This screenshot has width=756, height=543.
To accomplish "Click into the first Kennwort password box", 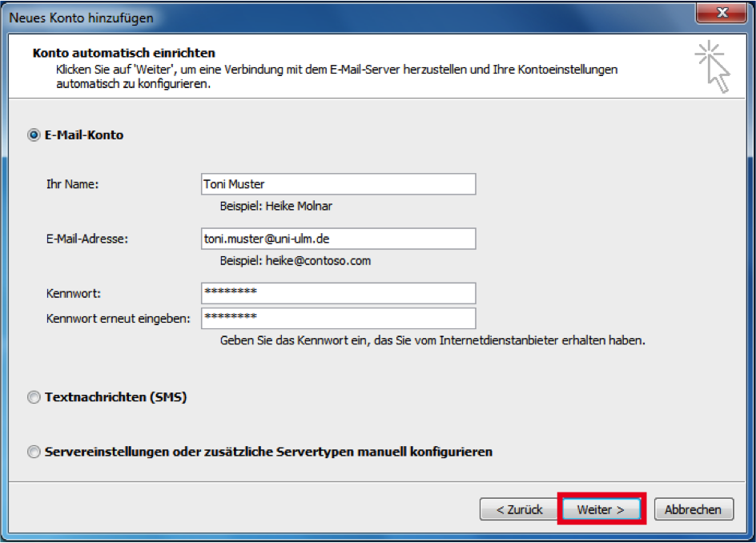I will tap(338, 293).
